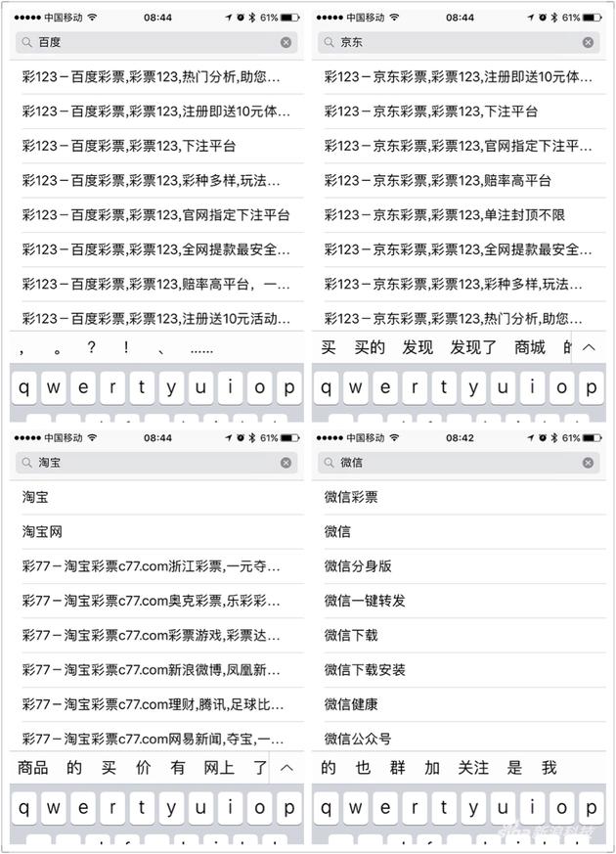Tap the magnifier icon in the 微信 search bar
The height and width of the screenshot is (854, 616).
[x=329, y=463]
